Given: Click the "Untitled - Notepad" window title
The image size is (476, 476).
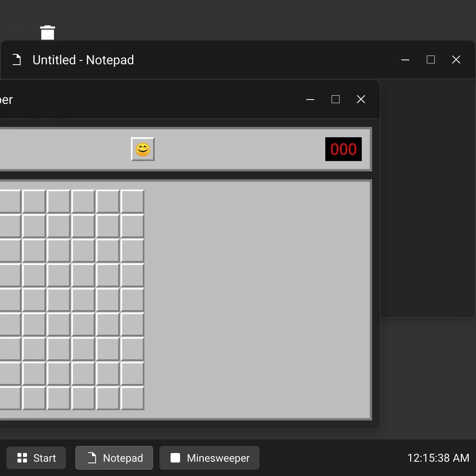Looking at the screenshot, I should [x=83, y=60].
